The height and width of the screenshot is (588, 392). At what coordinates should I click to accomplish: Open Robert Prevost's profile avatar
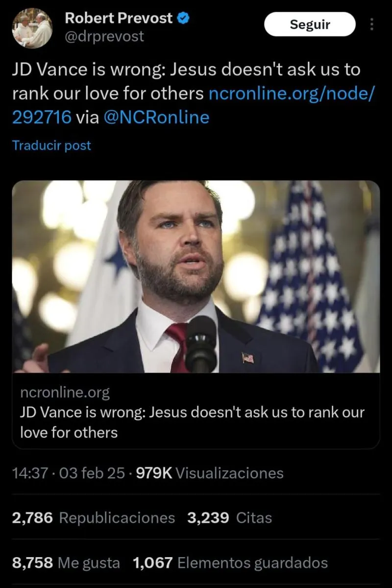(x=32, y=28)
